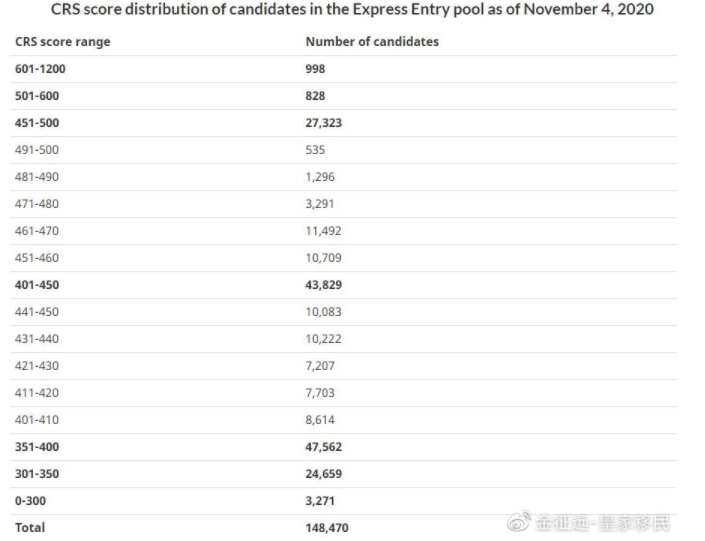Viewport: 705px width, 541px height.
Task: Click the table title about Express Entry pool
Action: point(352,9)
